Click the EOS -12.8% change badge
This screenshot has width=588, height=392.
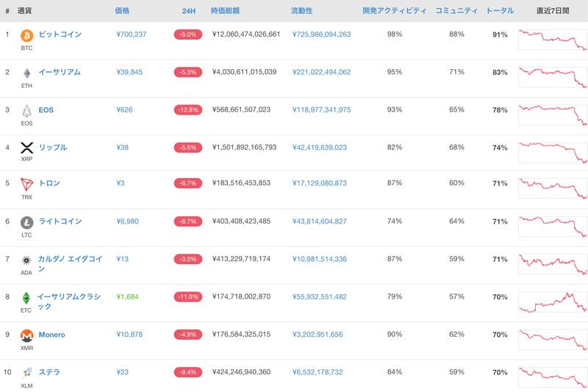point(188,110)
